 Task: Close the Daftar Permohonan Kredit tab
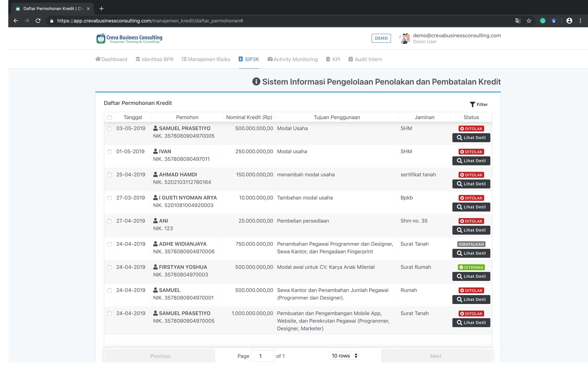pyautogui.click(x=88, y=9)
